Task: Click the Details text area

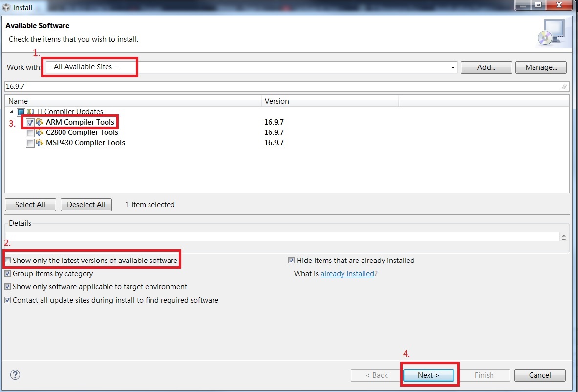Action: pyautogui.click(x=282, y=237)
